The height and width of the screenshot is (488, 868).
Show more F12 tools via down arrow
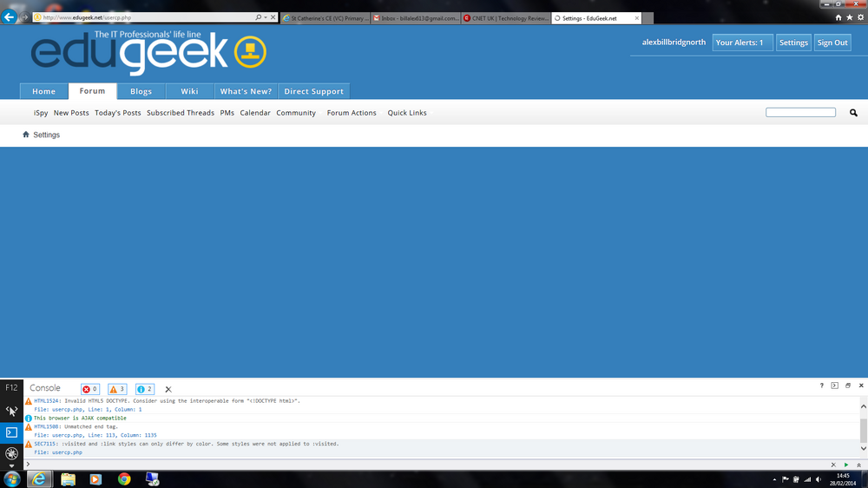[x=11, y=466]
